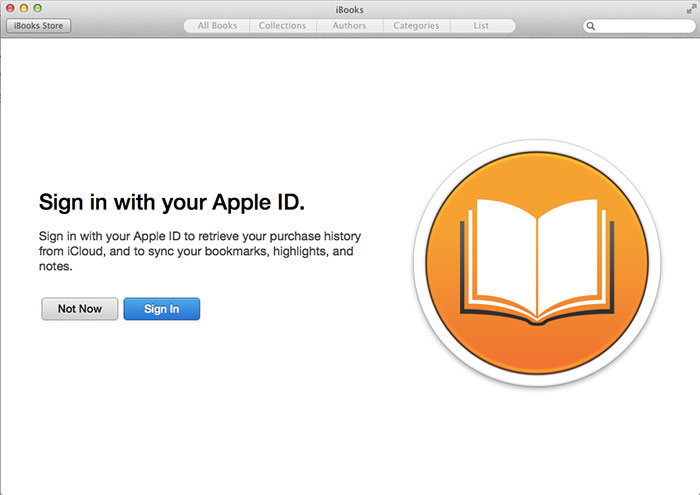This screenshot has height=495, width=700.
Task: Select the Authors tab
Action: [350, 26]
